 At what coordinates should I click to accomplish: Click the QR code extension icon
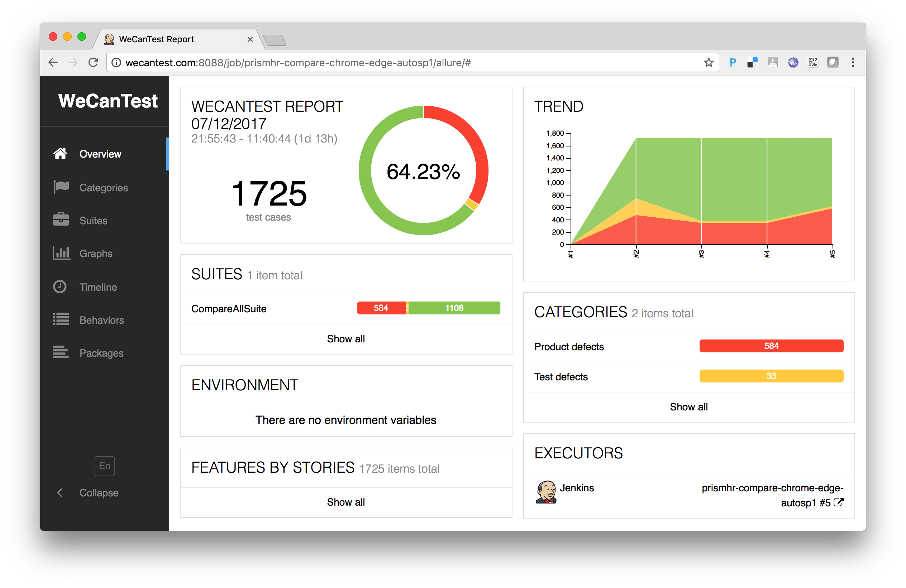(813, 62)
